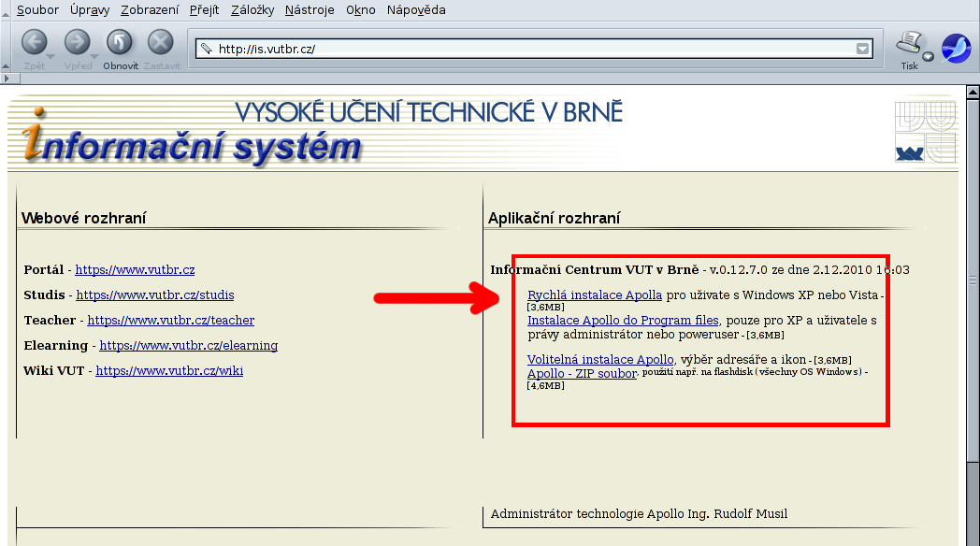Screen dimensions: 980x546
Task: Click the scrollbar up arrow
Action: coord(973,92)
